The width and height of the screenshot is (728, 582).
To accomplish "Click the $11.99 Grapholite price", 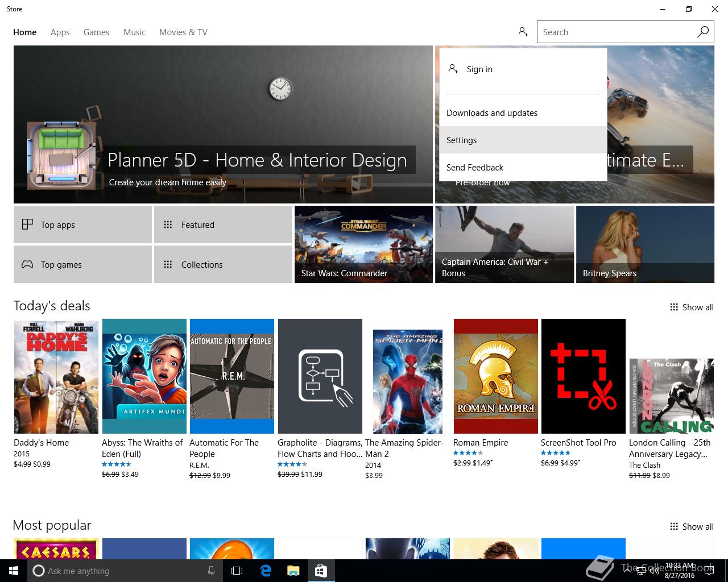I will (312, 474).
